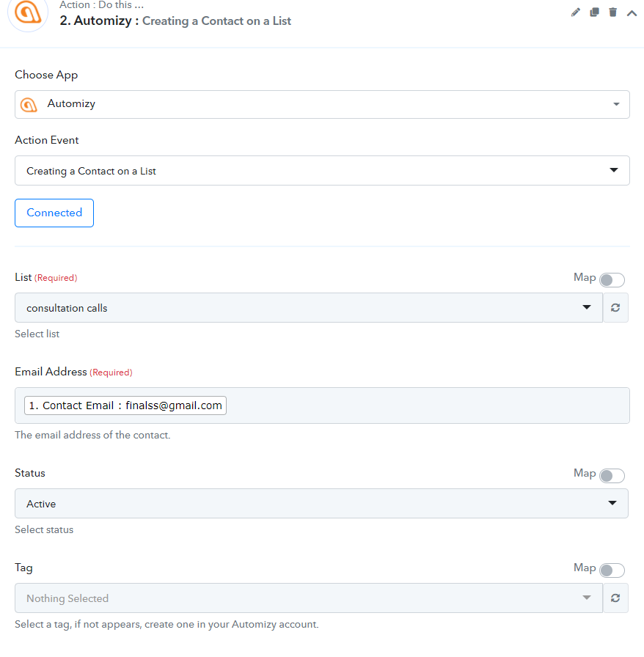Open the Action Event dropdown
Viewport: 644px width, 657px height.
point(322,171)
